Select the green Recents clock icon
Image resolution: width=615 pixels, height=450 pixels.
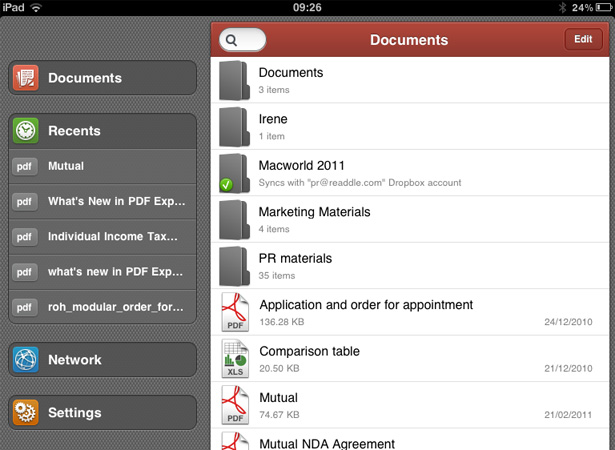pyautogui.click(x=25, y=131)
